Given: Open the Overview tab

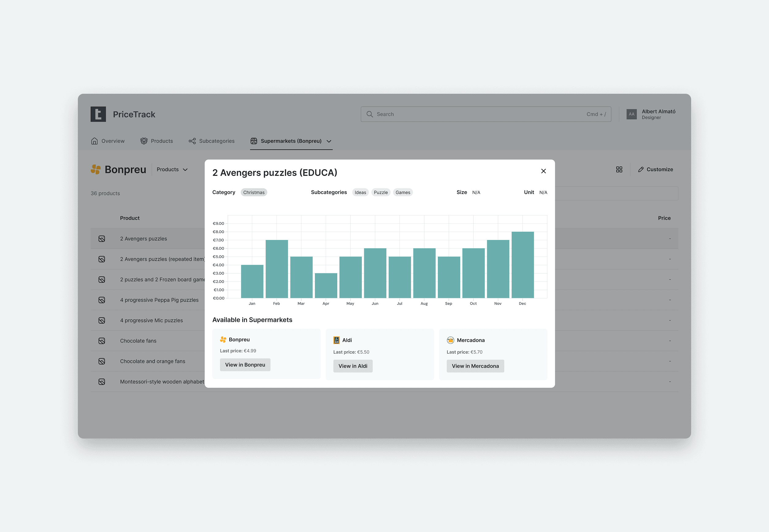Looking at the screenshot, I should tap(108, 141).
